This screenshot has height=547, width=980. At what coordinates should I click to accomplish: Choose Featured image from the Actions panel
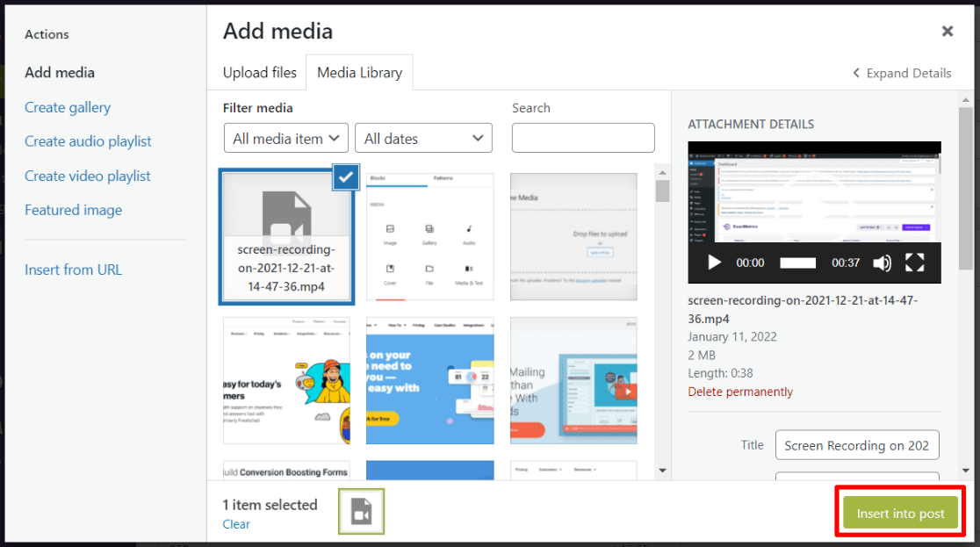pyautogui.click(x=74, y=210)
